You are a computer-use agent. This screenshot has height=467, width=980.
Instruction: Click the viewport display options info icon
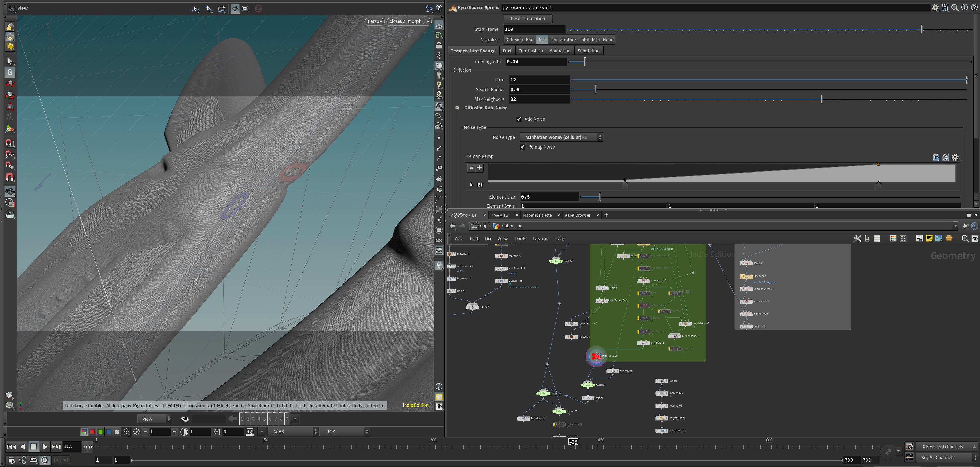[439, 386]
